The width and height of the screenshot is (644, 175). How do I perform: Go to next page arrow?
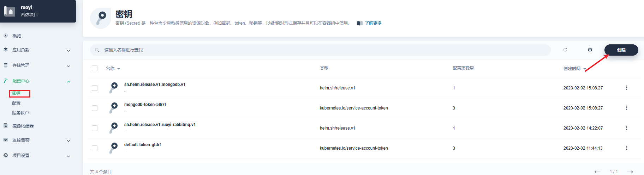630,171
